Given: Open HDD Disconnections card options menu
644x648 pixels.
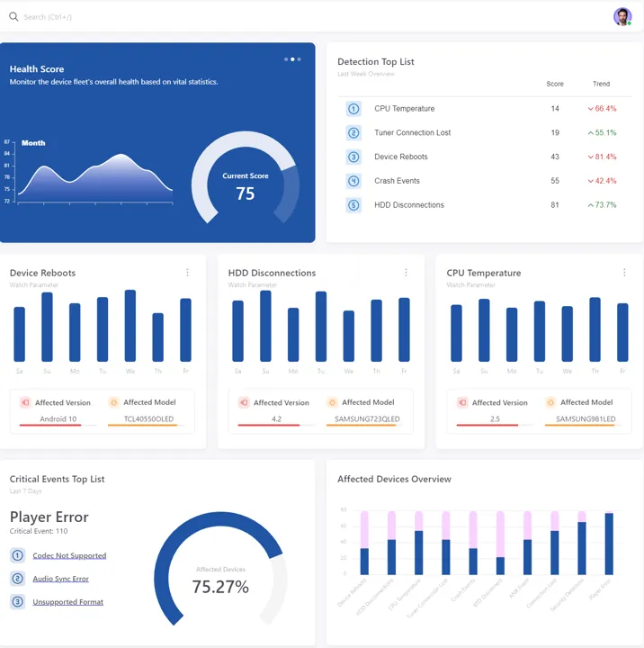Looking at the screenshot, I should tap(406, 273).
